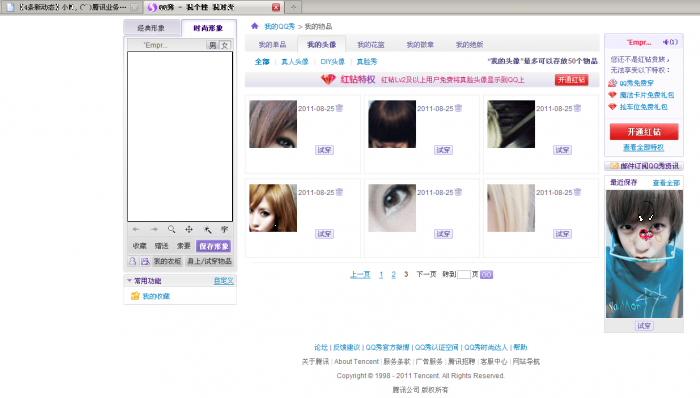
Task: Open the 自定义 link
Action: [x=224, y=281]
